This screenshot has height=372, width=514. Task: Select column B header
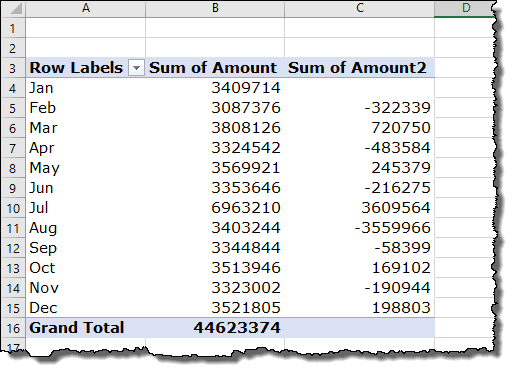coord(215,8)
